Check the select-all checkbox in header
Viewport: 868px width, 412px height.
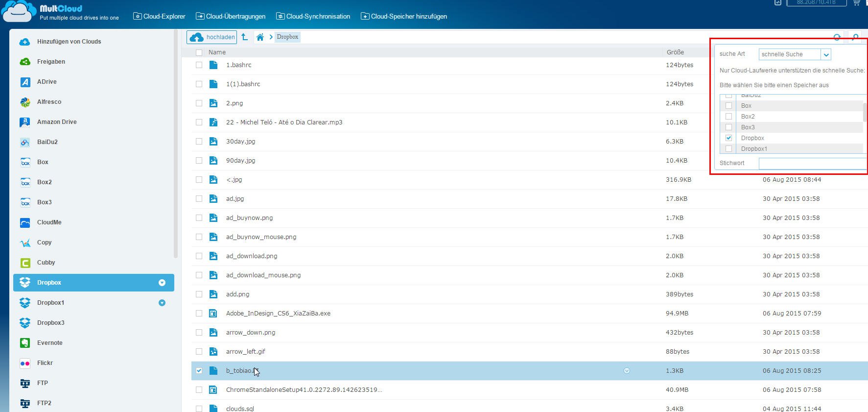pos(199,52)
